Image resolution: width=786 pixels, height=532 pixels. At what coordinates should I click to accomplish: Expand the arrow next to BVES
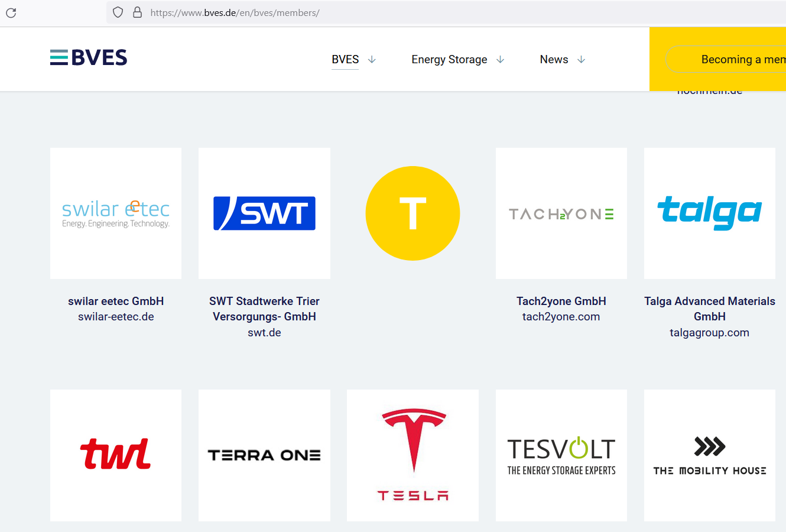[x=372, y=60]
